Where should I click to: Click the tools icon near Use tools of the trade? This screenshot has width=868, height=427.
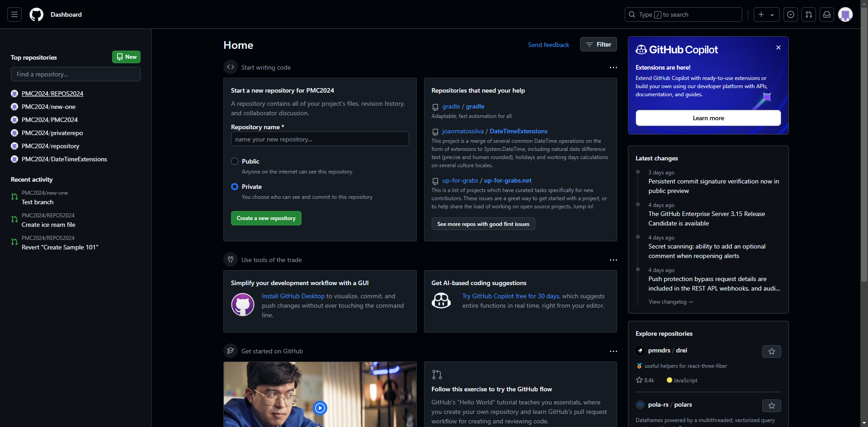pyautogui.click(x=231, y=259)
